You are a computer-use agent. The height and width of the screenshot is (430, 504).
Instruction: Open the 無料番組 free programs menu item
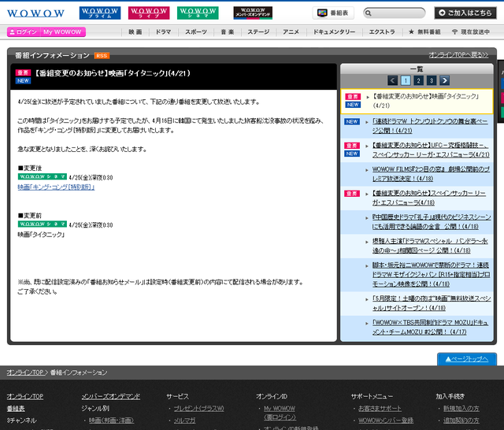tap(424, 32)
